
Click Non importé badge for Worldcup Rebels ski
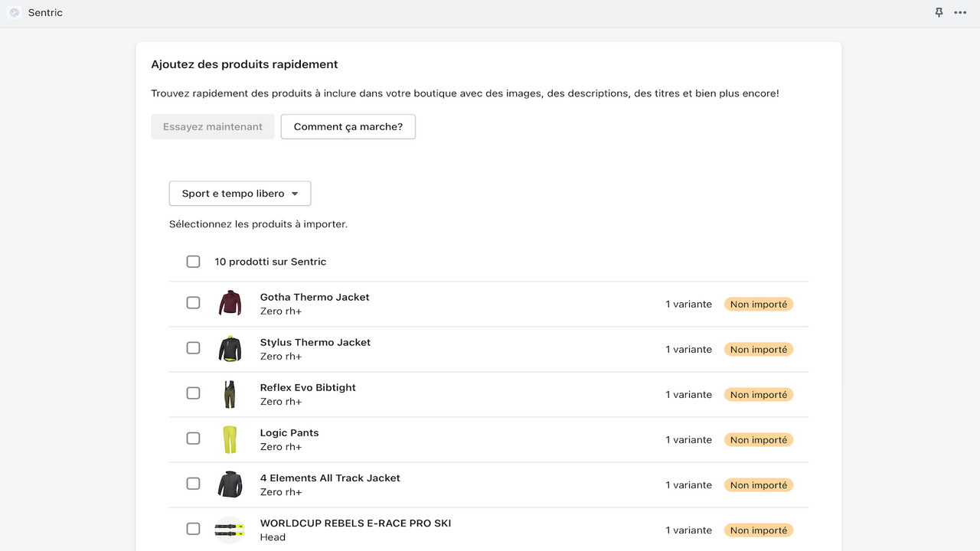[759, 530]
